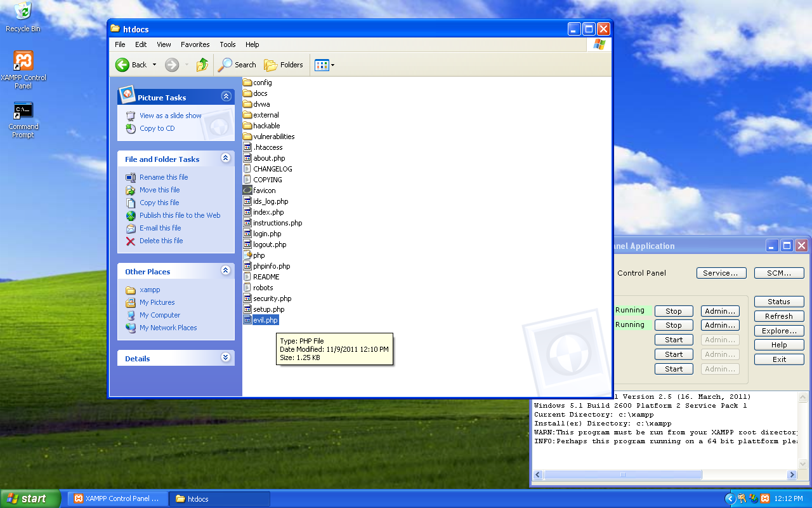Click Refresh button in XAMPP panel

[779, 316]
